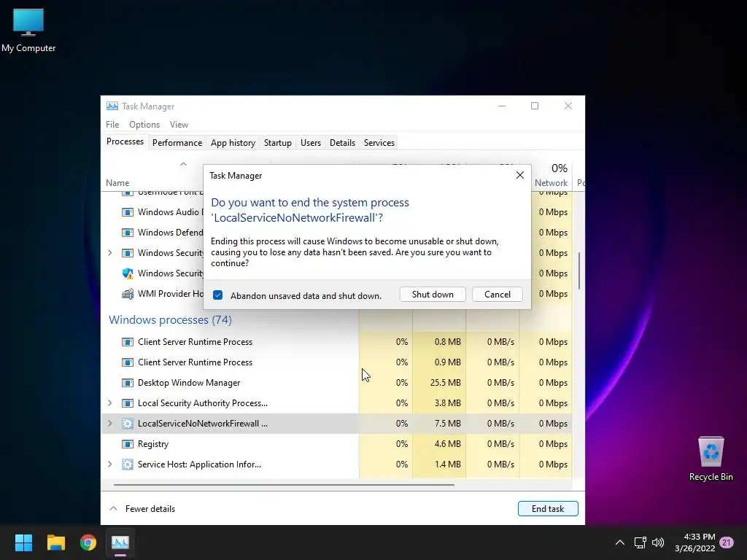Switch to the Details tab
Screen dimensions: 747x560
point(343,143)
